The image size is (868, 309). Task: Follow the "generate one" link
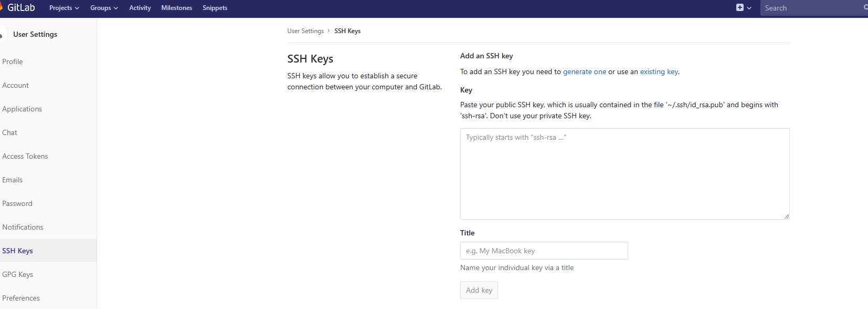pos(584,71)
